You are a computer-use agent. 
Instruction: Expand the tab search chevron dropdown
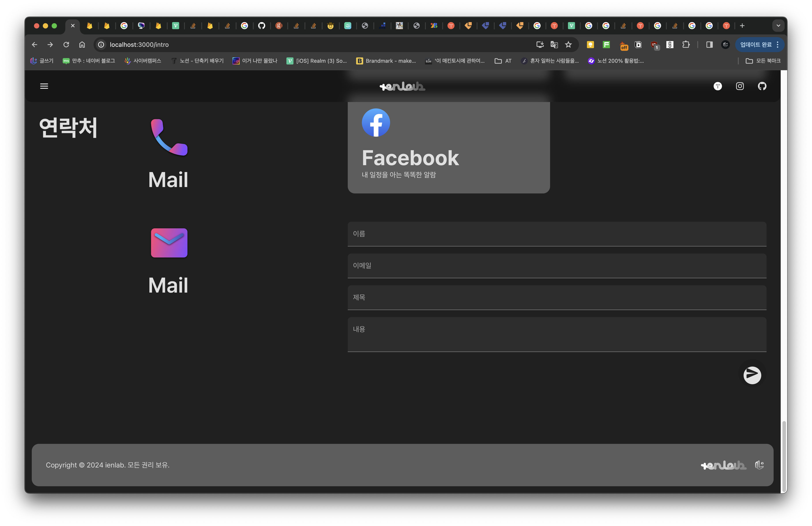(x=778, y=26)
